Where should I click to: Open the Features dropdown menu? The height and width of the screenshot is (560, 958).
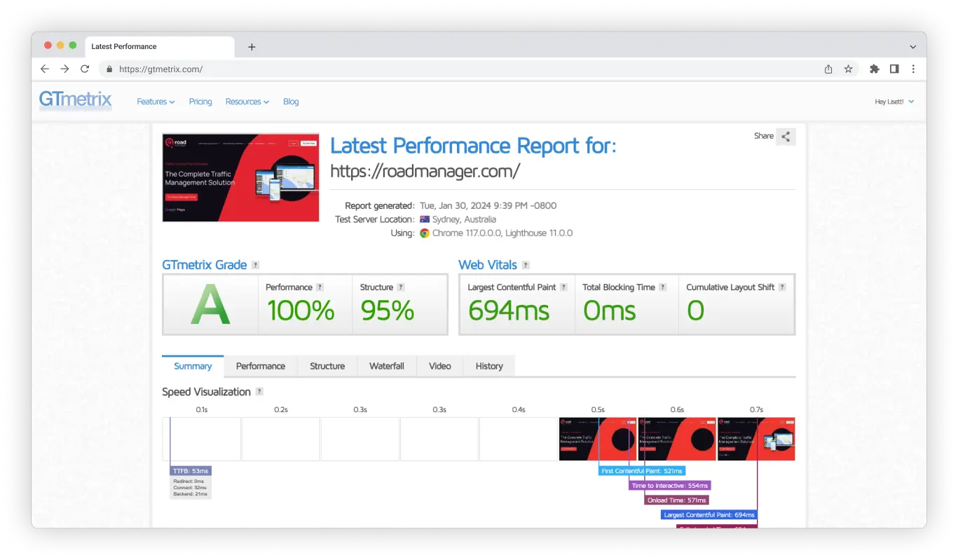[156, 102]
